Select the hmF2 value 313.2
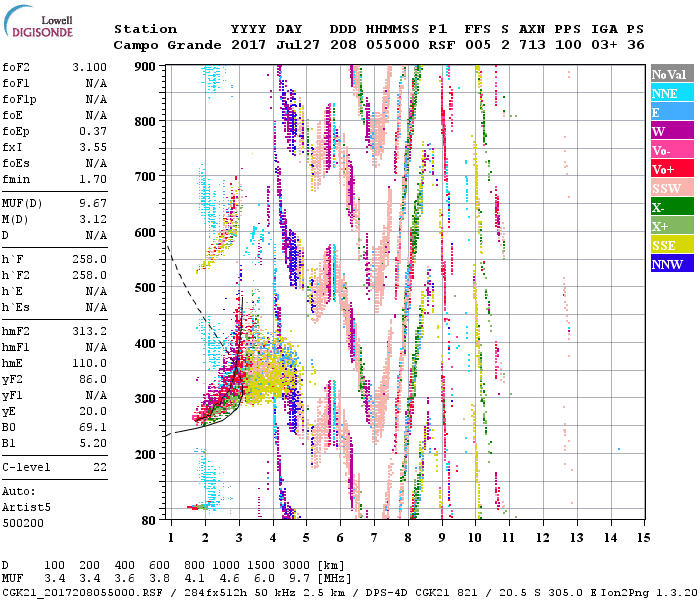Image resolution: width=700 pixels, height=600 pixels. click(90, 331)
